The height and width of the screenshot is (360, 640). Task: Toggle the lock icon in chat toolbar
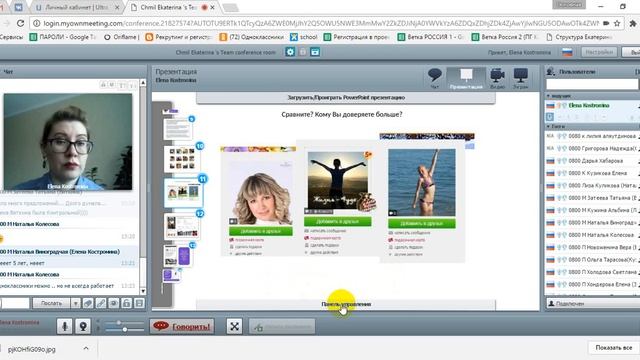click(x=127, y=303)
